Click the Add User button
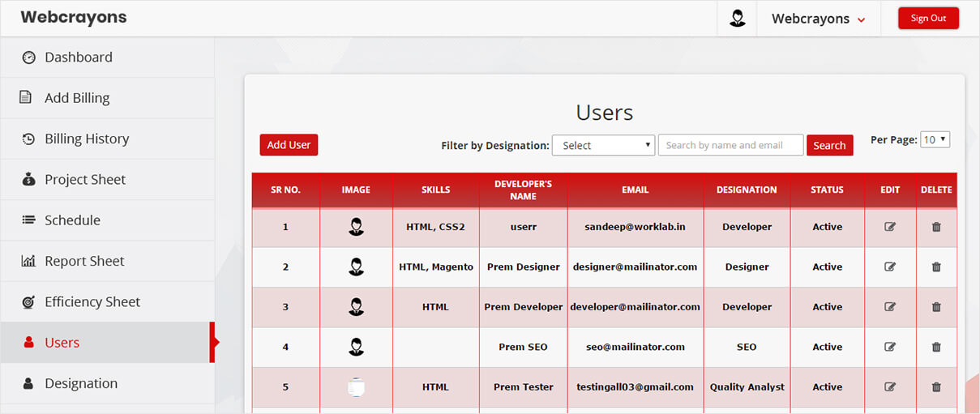980x414 pixels. pos(289,145)
